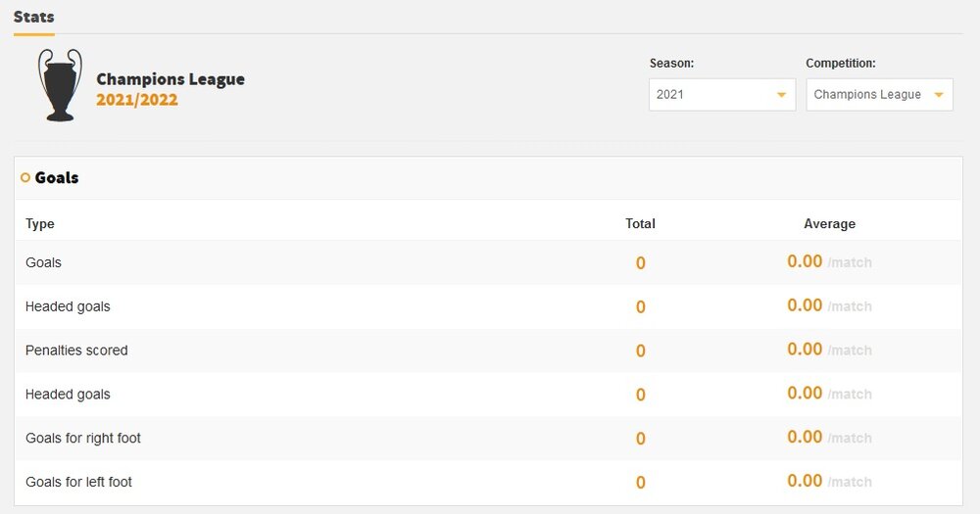Click the Season dropdown arrow
The width and height of the screenshot is (980, 514).
pyautogui.click(x=781, y=95)
